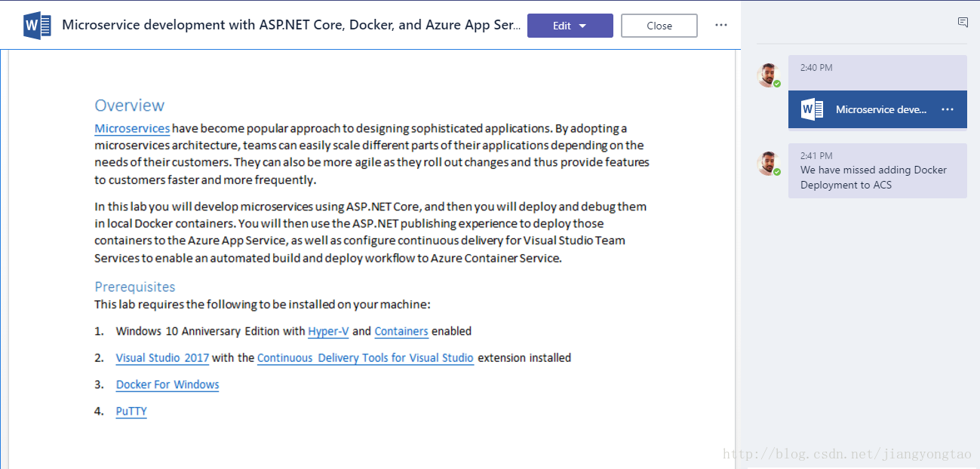Open Continuous Delivery Tools for Visual Studio link

tap(365, 358)
